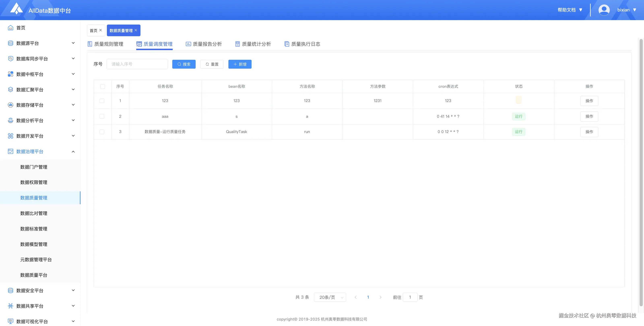Tick the select-all checkbox in table header

click(x=102, y=87)
